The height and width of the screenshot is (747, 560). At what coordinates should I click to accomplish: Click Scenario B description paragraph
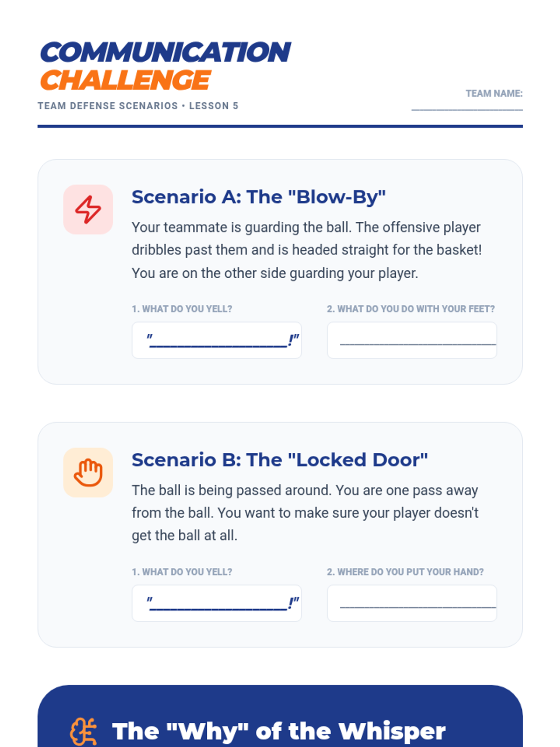click(305, 513)
